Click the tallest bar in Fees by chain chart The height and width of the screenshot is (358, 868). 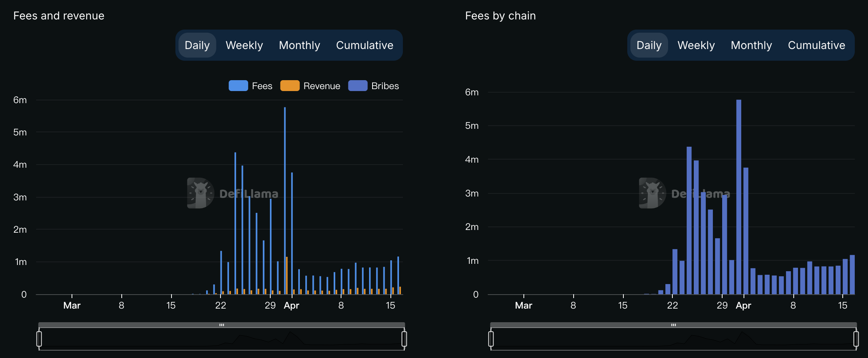tap(738, 195)
